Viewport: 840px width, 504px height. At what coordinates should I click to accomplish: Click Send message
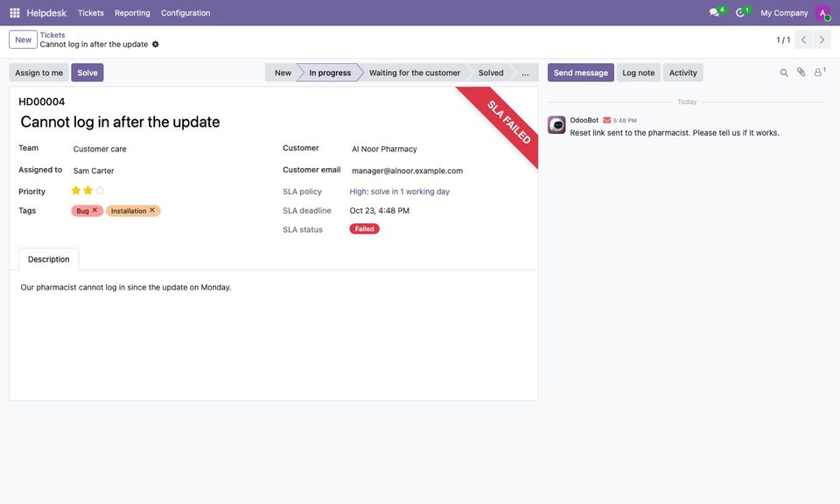(x=581, y=73)
